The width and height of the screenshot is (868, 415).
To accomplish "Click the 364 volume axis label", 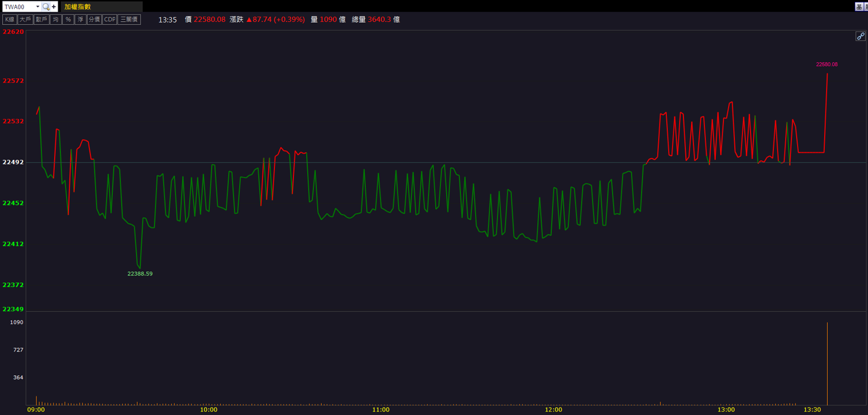I will [18, 378].
